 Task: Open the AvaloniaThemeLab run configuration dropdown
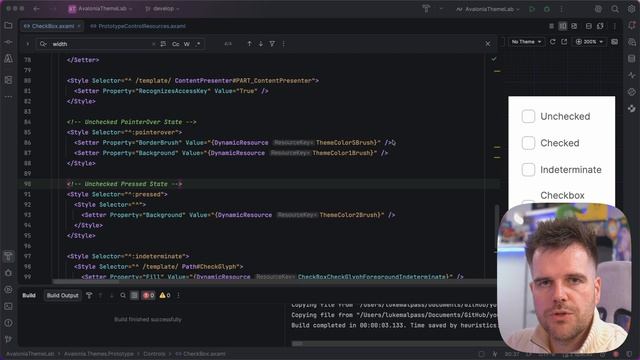(x=488, y=9)
